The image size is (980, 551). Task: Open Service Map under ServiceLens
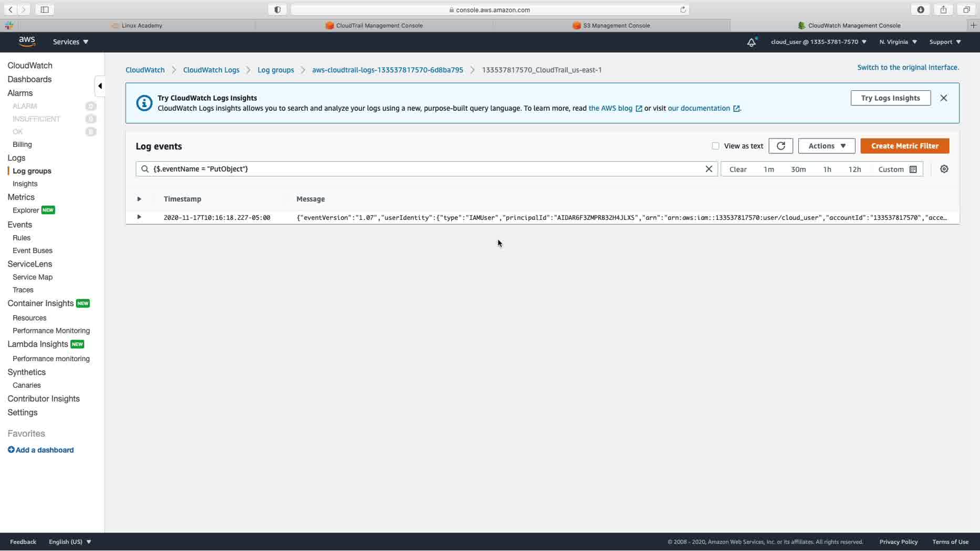click(x=33, y=277)
